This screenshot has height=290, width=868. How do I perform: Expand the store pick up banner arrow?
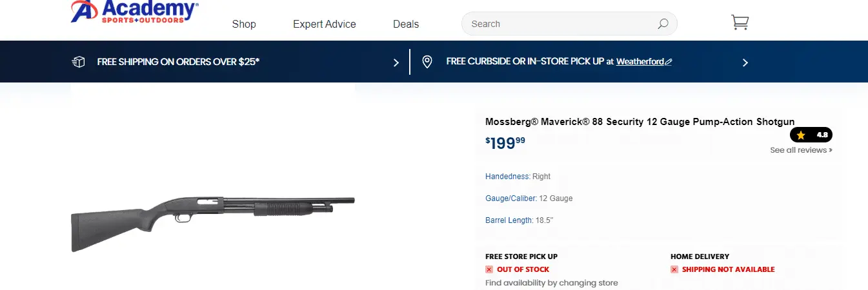pos(745,63)
